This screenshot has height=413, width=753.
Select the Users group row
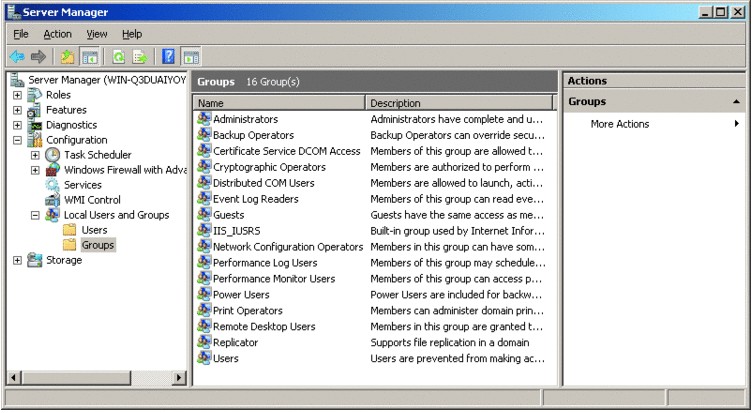(x=226, y=358)
